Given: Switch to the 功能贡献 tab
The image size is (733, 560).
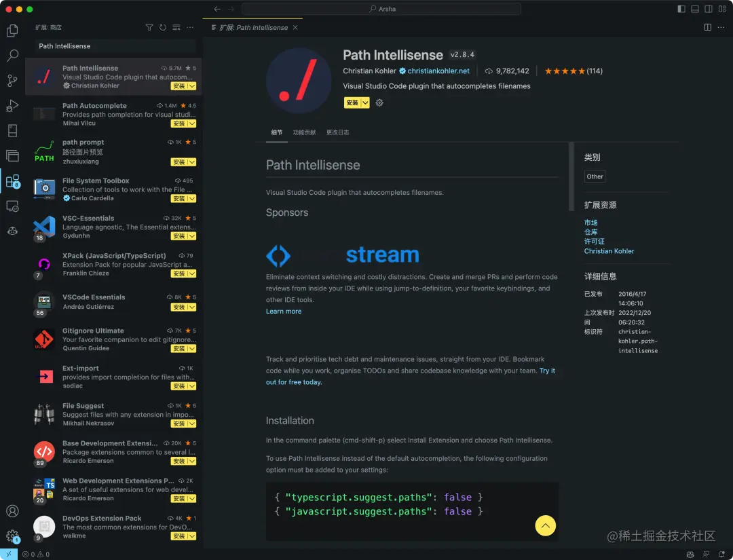Looking at the screenshot, I should click(x=304, y=132).
